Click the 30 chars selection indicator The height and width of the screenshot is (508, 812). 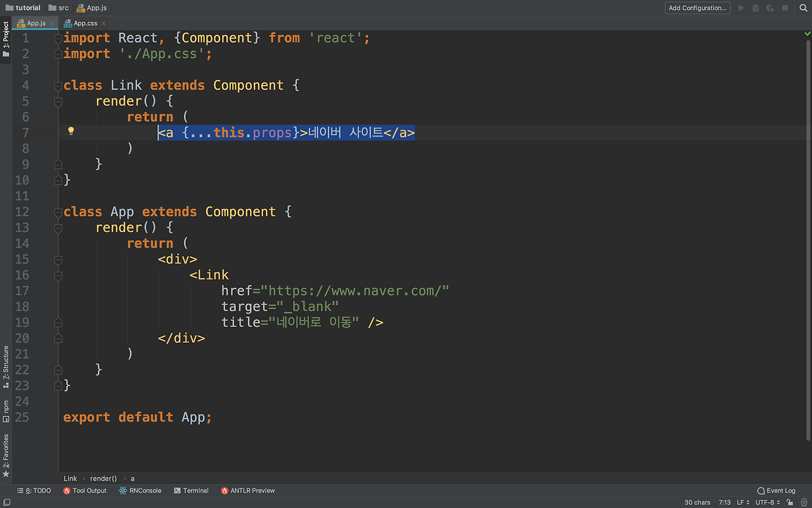[x=697, y=502]
